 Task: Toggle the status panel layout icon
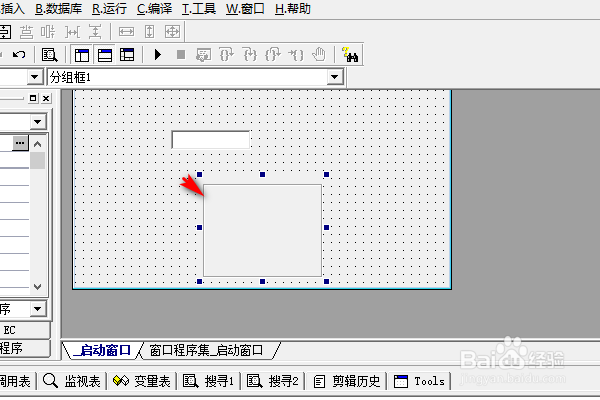[x=105, y=55]
